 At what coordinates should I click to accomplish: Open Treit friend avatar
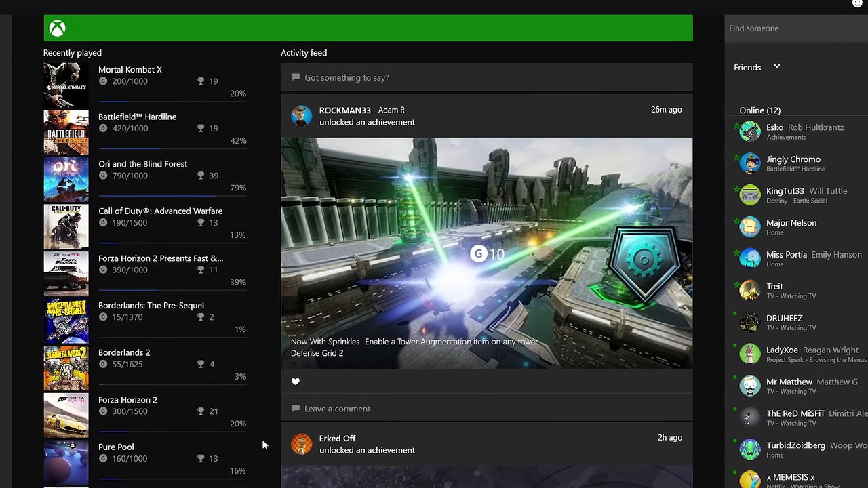tap(750, 290)
